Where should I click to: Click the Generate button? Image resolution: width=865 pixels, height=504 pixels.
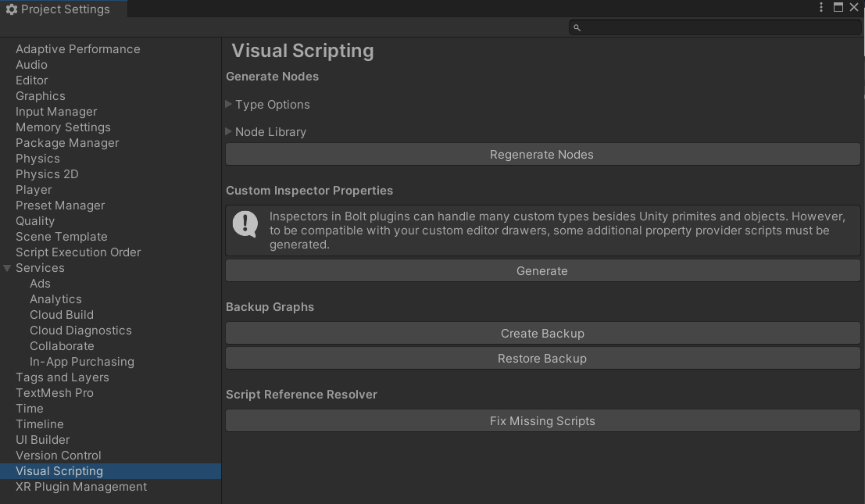click(542, 271)
